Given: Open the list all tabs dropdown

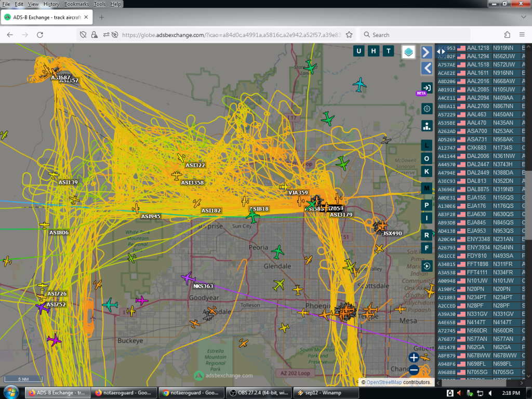Looking at the screenshot, I should click(523, 17).
